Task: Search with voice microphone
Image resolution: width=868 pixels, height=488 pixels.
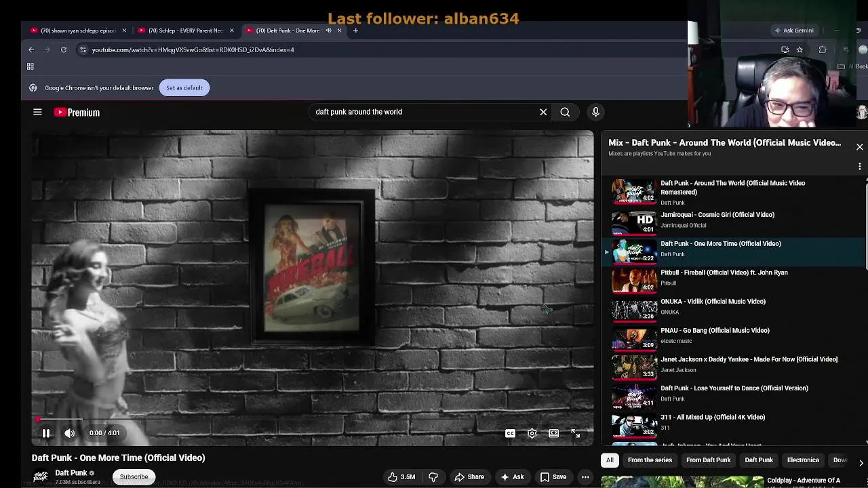Action: pyautogui.click(x=595, y=112)
